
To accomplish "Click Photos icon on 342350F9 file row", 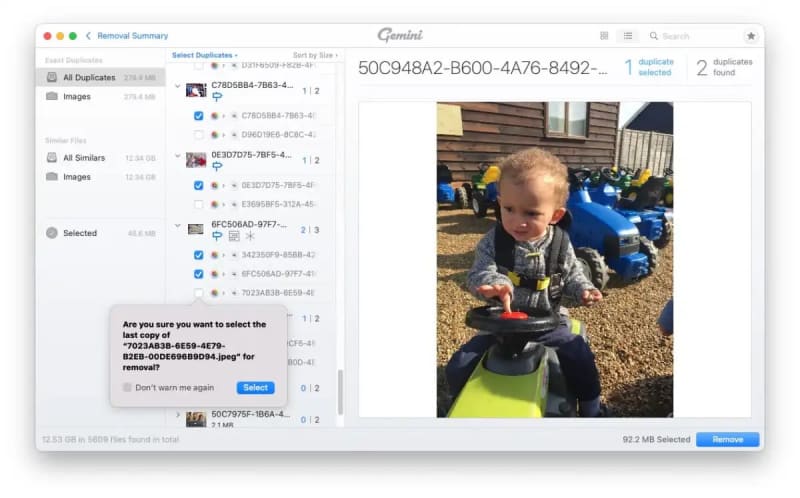I will 215,255.
